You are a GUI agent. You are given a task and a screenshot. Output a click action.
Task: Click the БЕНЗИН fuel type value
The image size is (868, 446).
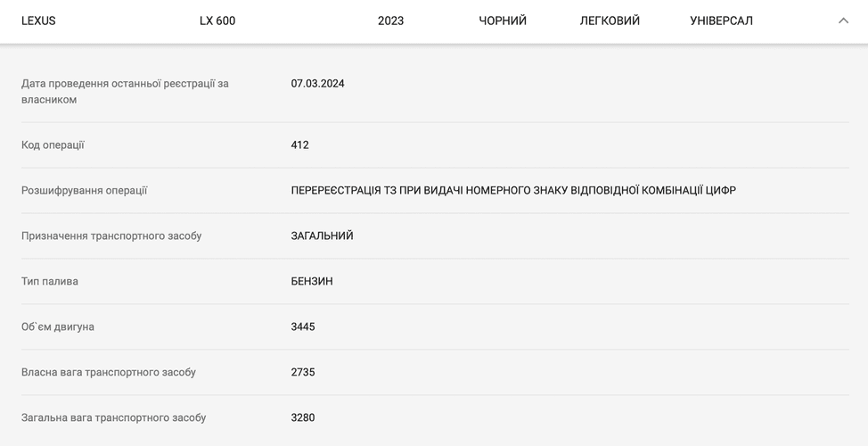(312, 282)
